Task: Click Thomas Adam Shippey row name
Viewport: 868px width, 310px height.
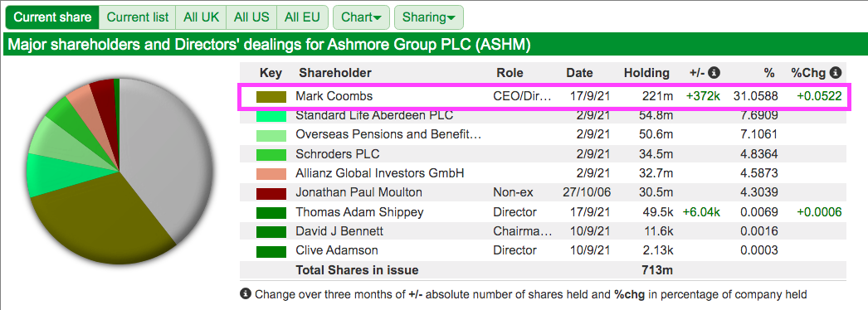Action: [359, 212]
